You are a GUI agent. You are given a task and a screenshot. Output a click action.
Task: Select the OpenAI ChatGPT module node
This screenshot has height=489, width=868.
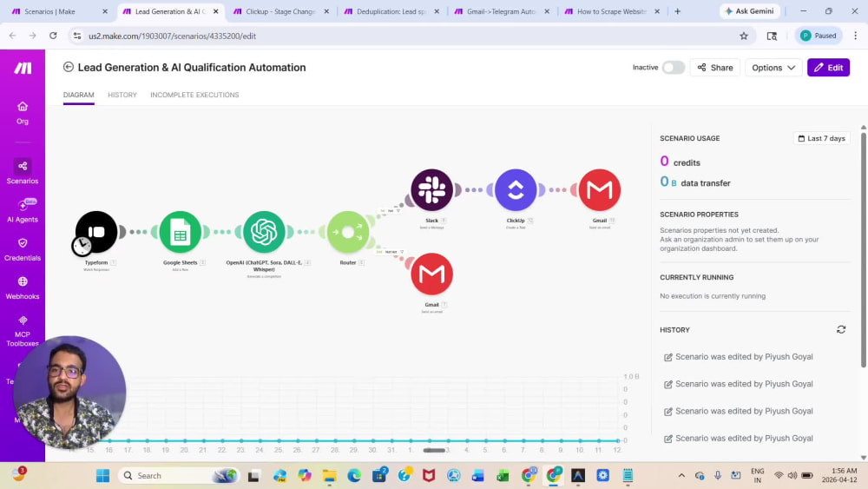(x=264, y=232)
